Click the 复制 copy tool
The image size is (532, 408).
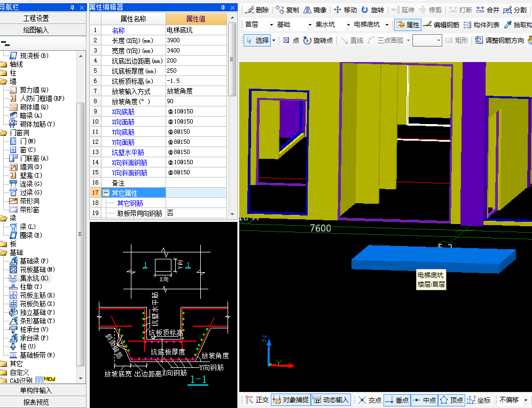pyautogui.click(x=287, y=10)
